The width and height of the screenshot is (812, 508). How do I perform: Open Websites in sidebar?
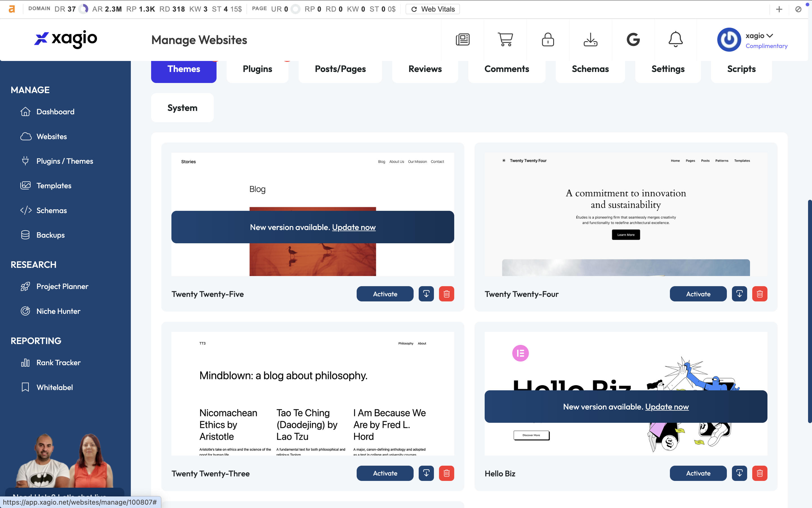click(44, 136)
